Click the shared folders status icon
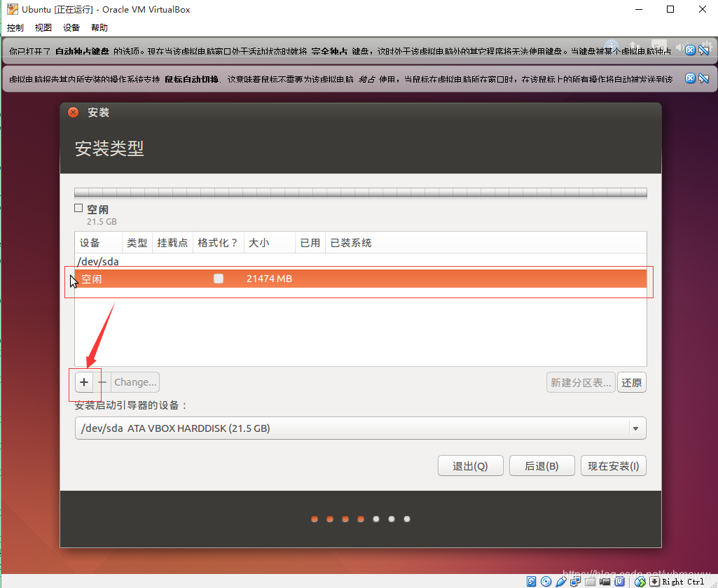Screen dimensions: 718x588 [590, 581]
